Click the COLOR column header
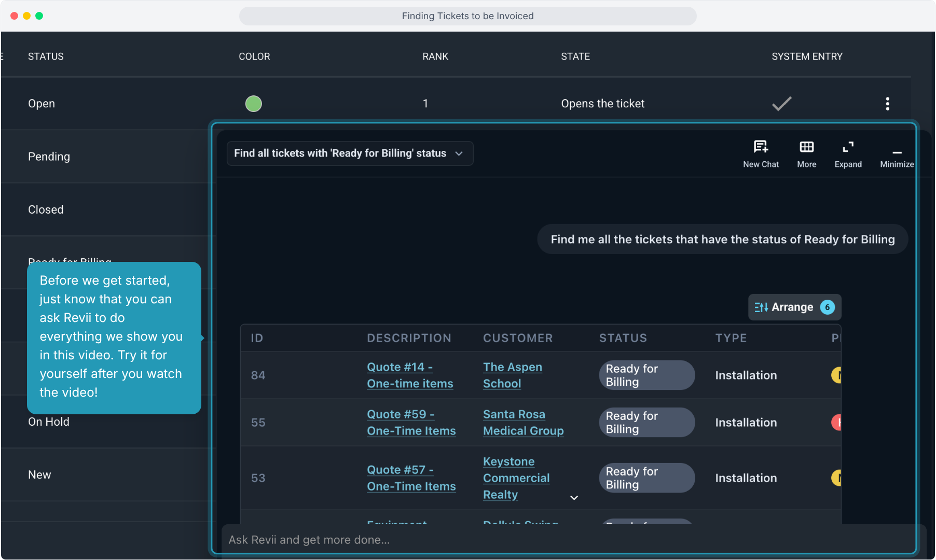This screenshot has width=936, height=560. [x=254, y=57]
